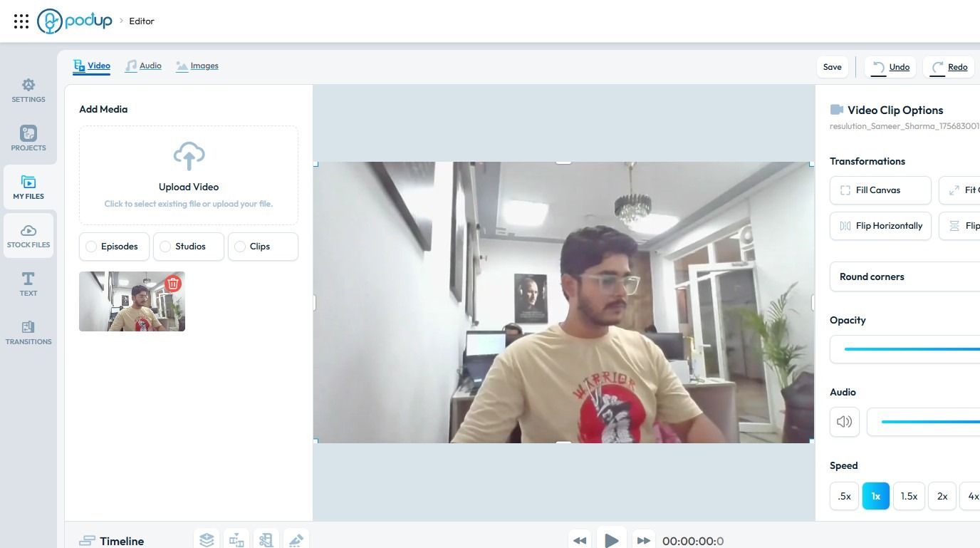This screenshot has height=548, width=980.
Task: Set playback speed to 1x
Action: click(x=876, y=496)
